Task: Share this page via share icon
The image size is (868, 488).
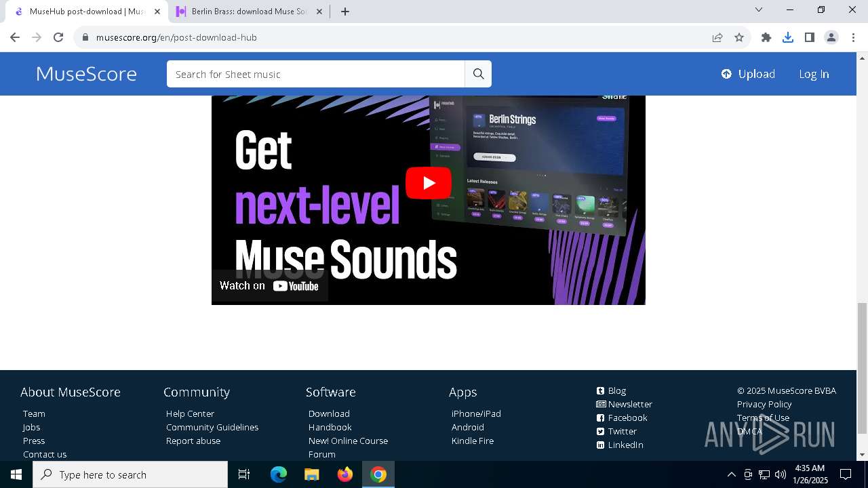Action: tap(717, 37)
